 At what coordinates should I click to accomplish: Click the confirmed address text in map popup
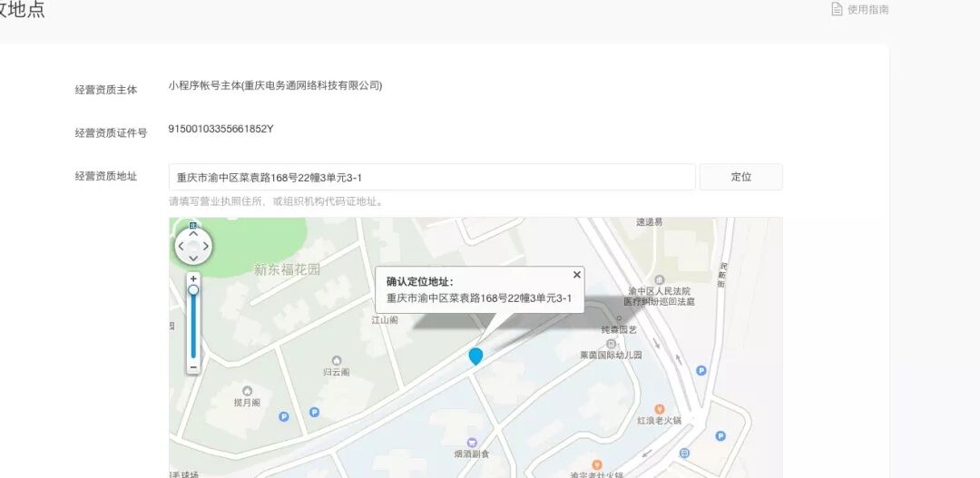pos(479,298)
